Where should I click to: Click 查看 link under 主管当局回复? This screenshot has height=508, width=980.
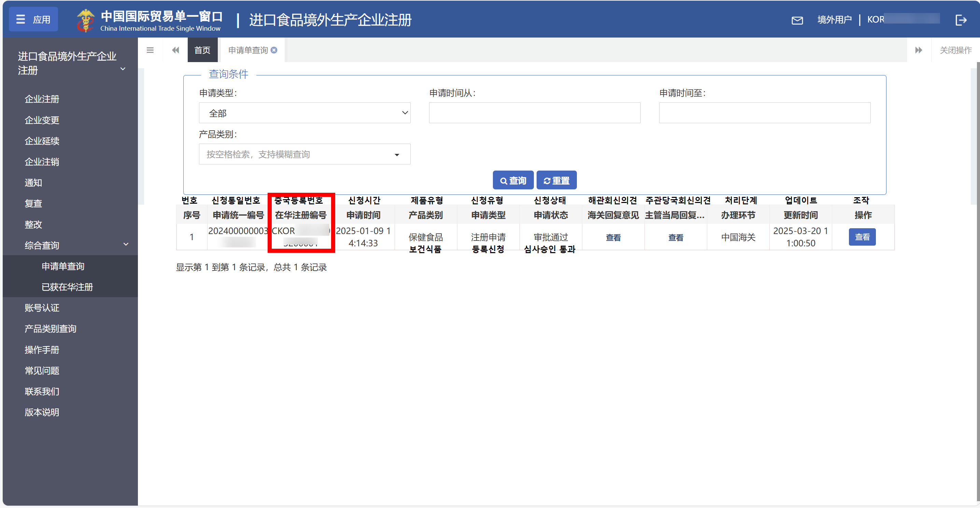pyautogui.click(x=676, y=237)
